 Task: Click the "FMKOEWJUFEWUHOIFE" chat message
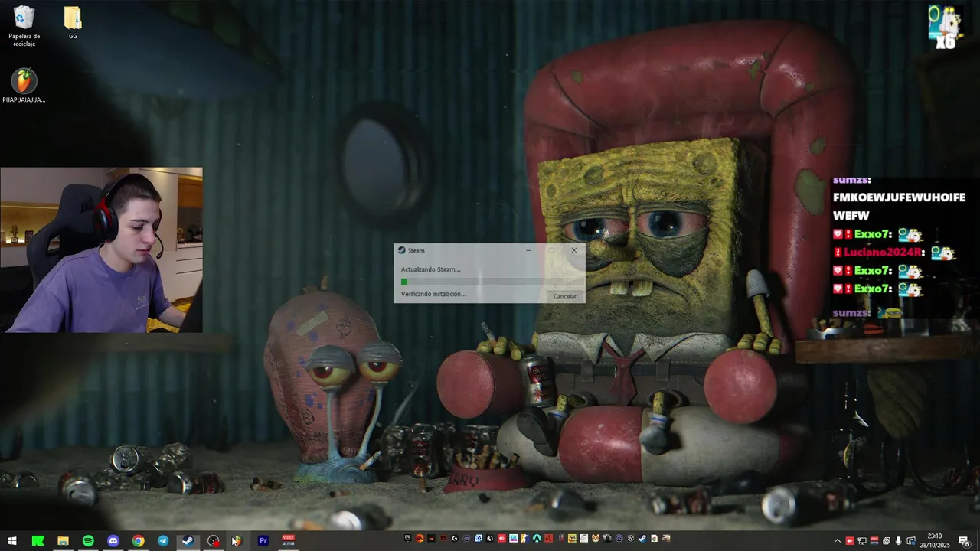pyautogui.click(x=899, y=197)
